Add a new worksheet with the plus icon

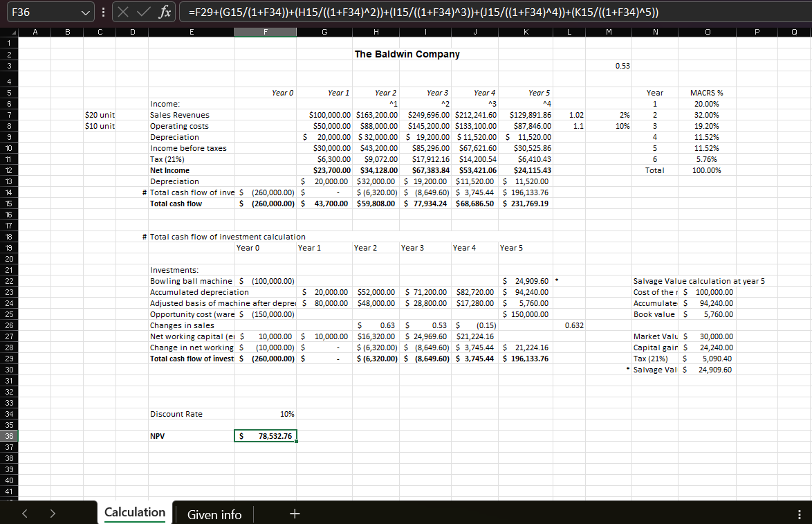(295, 514)
